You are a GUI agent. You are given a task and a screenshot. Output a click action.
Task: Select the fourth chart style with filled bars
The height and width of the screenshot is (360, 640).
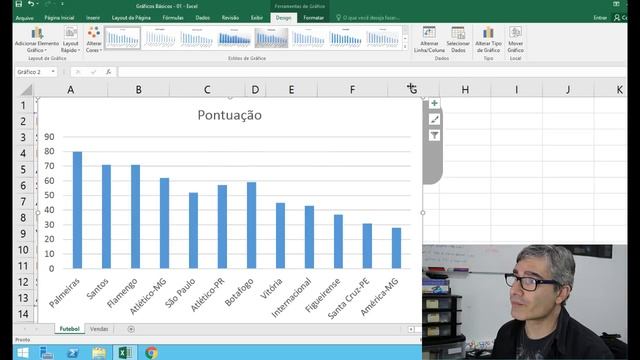pyautogui.click(x=234, y=38)
